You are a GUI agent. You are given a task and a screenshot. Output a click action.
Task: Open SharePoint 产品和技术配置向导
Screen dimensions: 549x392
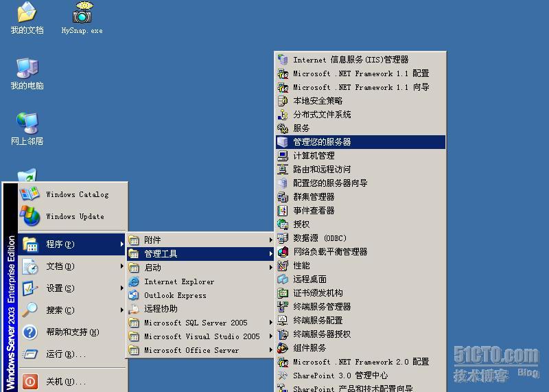click(361, 387)
